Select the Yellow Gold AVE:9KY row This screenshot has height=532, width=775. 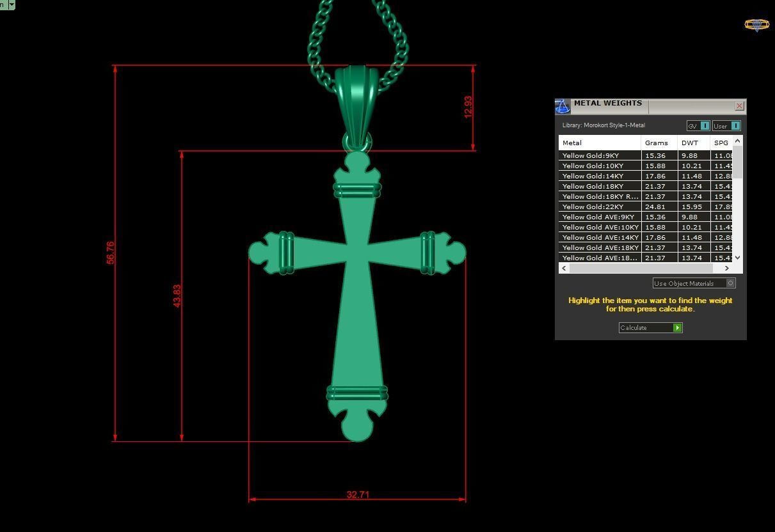point(646,217)
